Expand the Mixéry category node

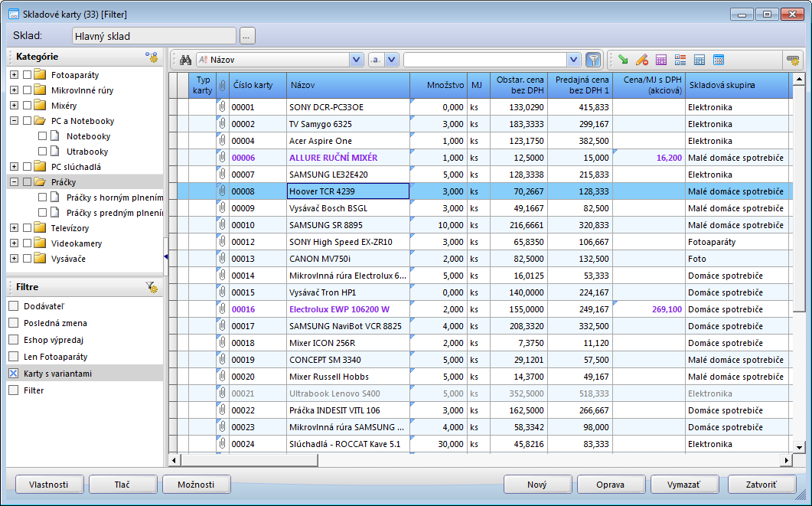pyautogui.click(x=14, y=106)
